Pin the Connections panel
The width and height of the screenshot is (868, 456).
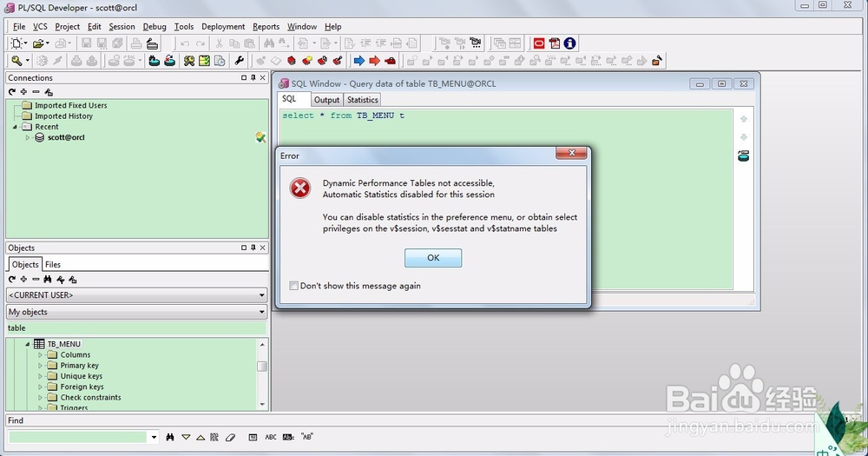[253, 77]
